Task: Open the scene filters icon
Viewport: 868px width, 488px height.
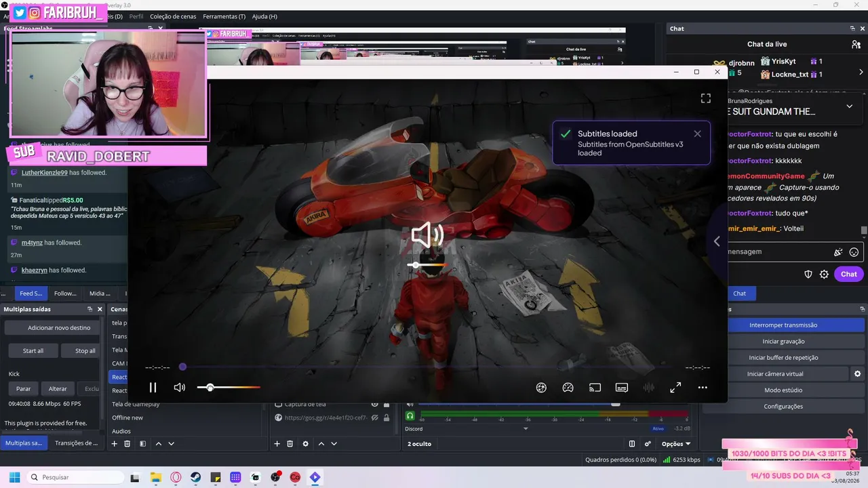Action: (142, 444)
